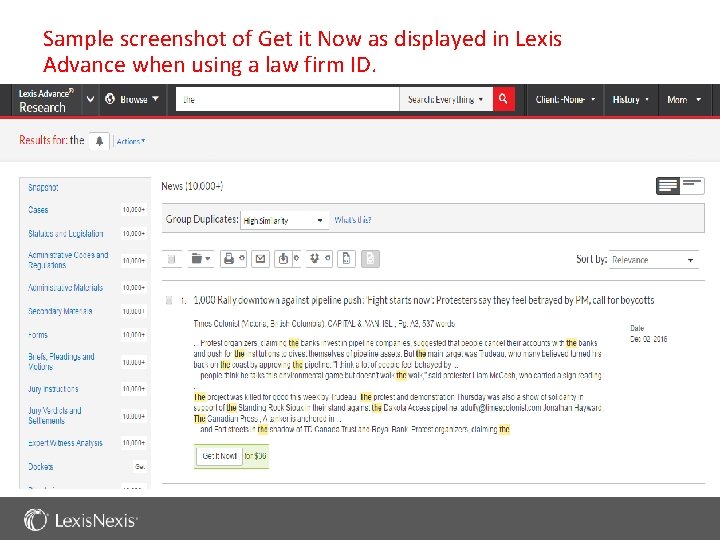Click the printer-friendly document icon
This screenshot has width=720, height=540.
point(346,259)
